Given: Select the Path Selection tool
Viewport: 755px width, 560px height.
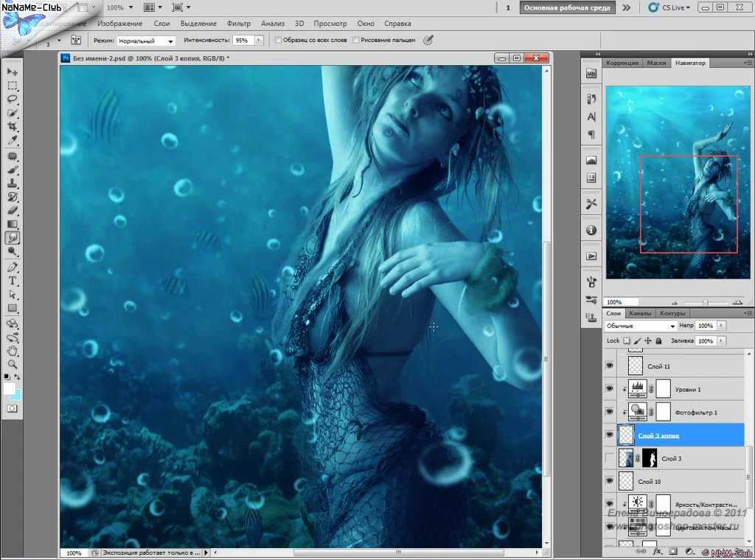Looking at the screenshot, I should pyautogui.click(x=12, y=294).
